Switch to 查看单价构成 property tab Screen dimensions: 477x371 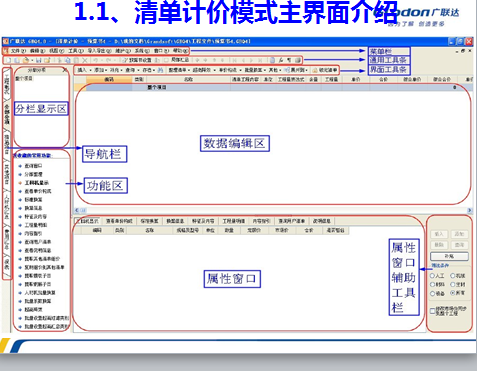119,221
